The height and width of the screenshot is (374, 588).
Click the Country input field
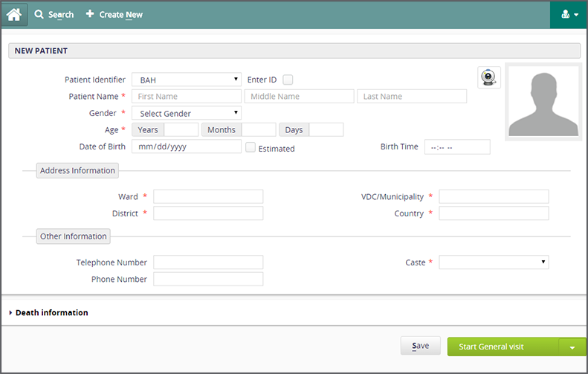(494, 213)
